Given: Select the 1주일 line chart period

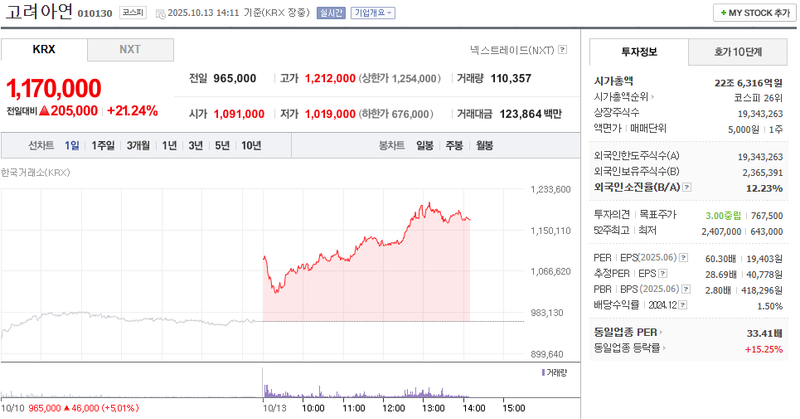Looking at the screenshot, I should pyautogui.click(x=102, y=146).
